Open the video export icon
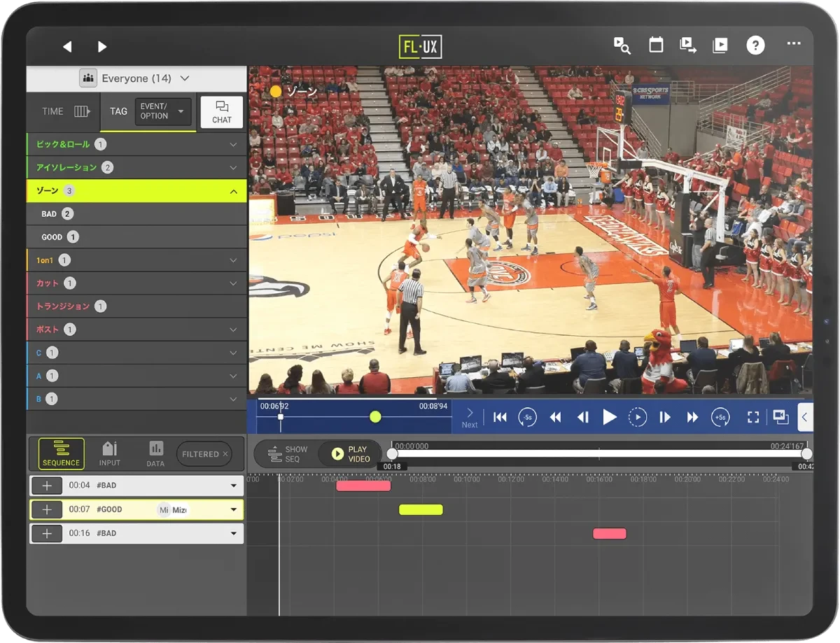840x643 pixels. pyautogui.click(x=688, y=45)
